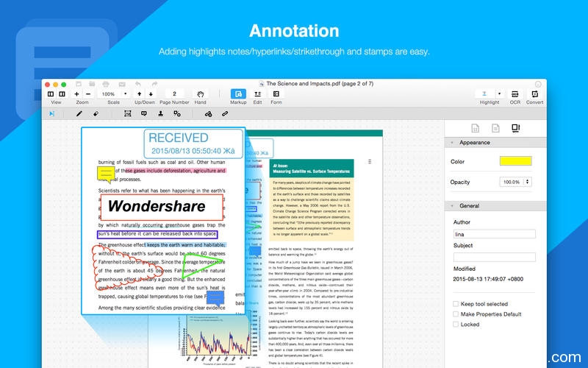Select the Stamp tool
Viewport: 588px width, 368px height.
tap(160, 113)
